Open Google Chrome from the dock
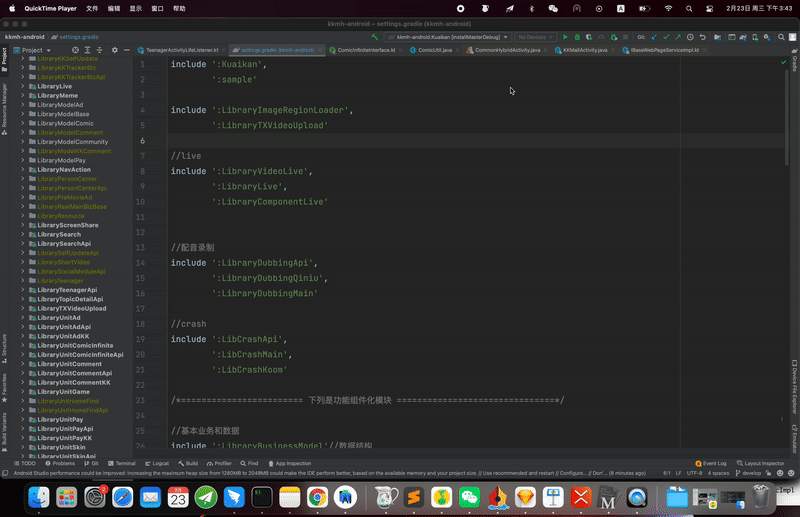 click(x=317, y=497)
